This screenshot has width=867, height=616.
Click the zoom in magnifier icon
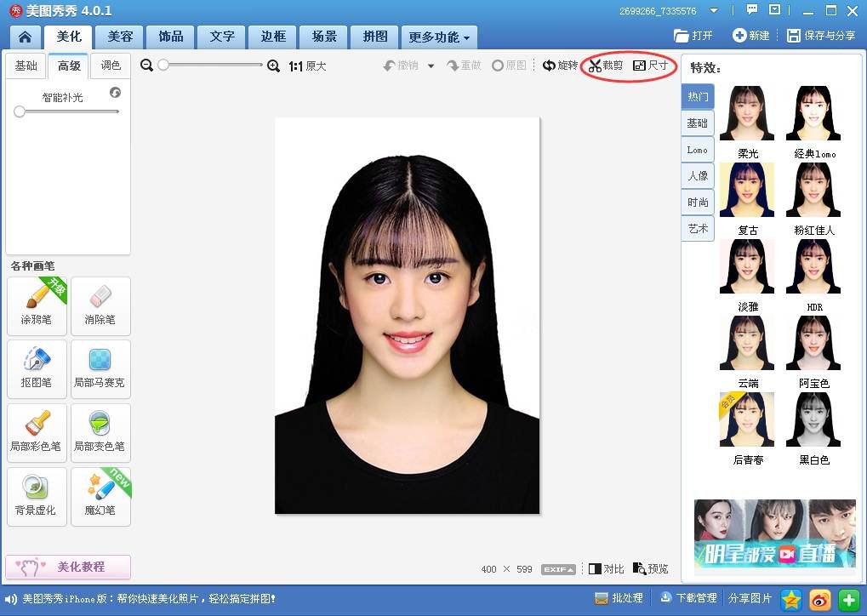273,66
